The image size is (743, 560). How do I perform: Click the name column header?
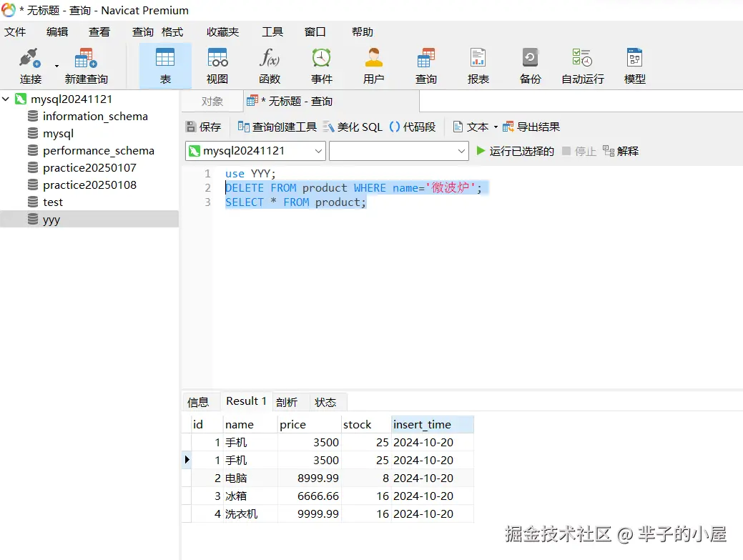(250, 425)
